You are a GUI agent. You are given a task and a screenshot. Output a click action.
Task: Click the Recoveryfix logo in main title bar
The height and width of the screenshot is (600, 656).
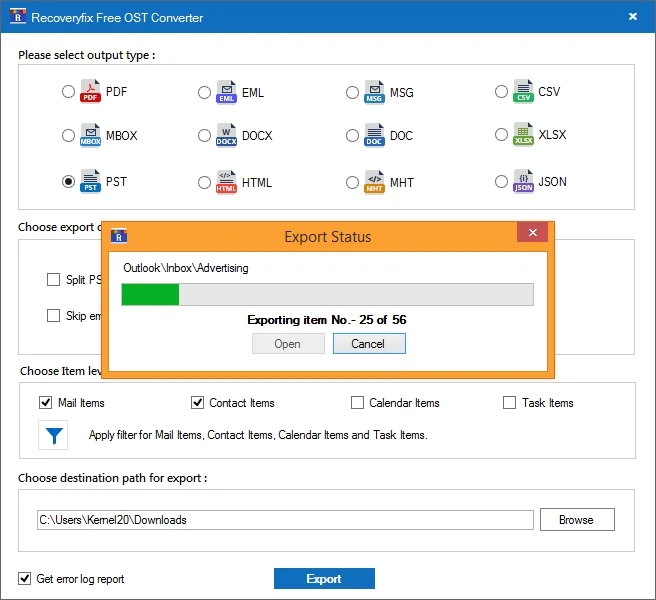pyautogui.click(x=18, y=17)
